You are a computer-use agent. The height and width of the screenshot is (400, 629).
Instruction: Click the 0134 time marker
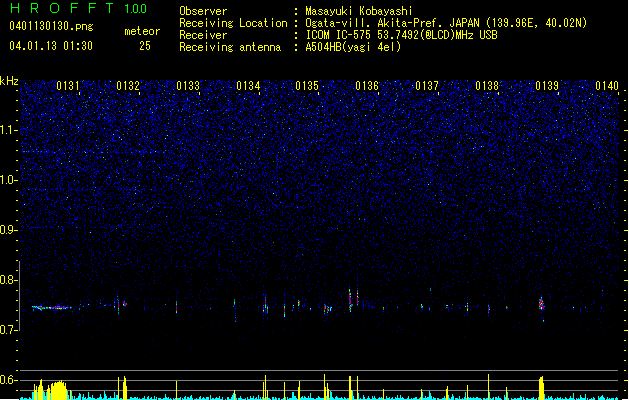coord(248,86)
